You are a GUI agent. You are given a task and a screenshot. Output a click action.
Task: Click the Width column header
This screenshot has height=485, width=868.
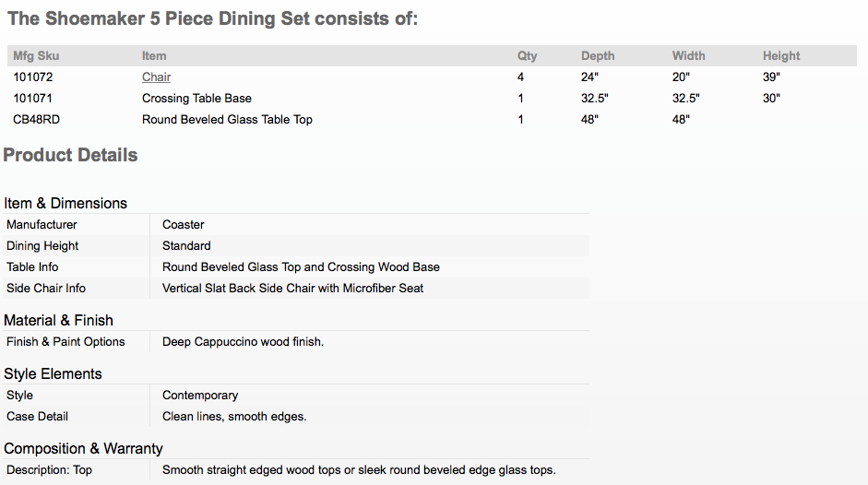point(689,56)
